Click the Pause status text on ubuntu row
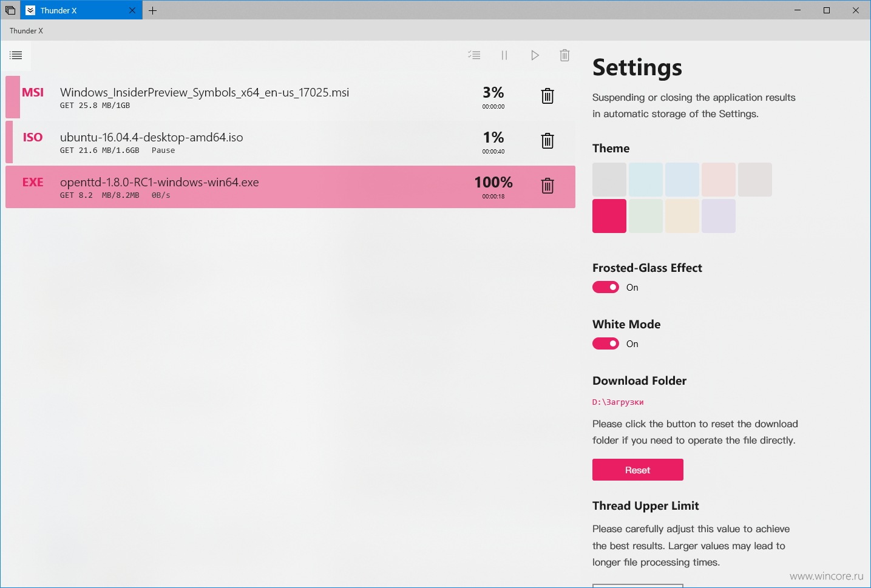Screen dimensions: 871x588 163,150
